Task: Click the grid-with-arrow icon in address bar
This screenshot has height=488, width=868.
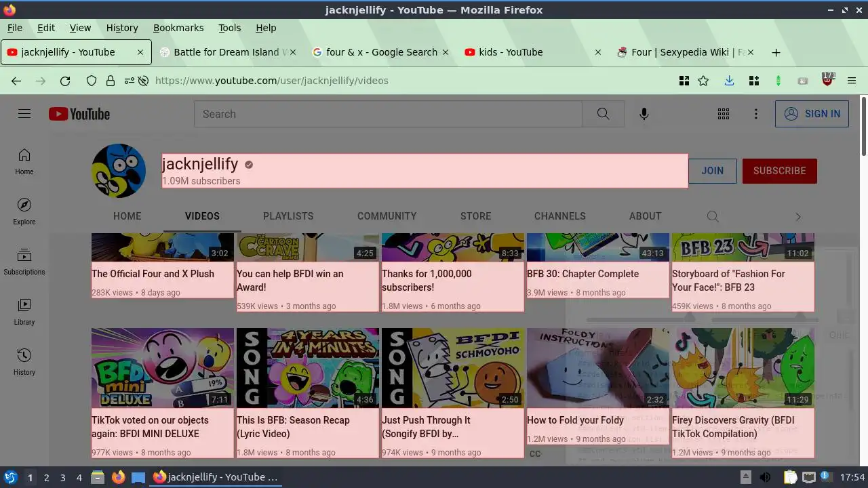Action: (x=684, y=81)
